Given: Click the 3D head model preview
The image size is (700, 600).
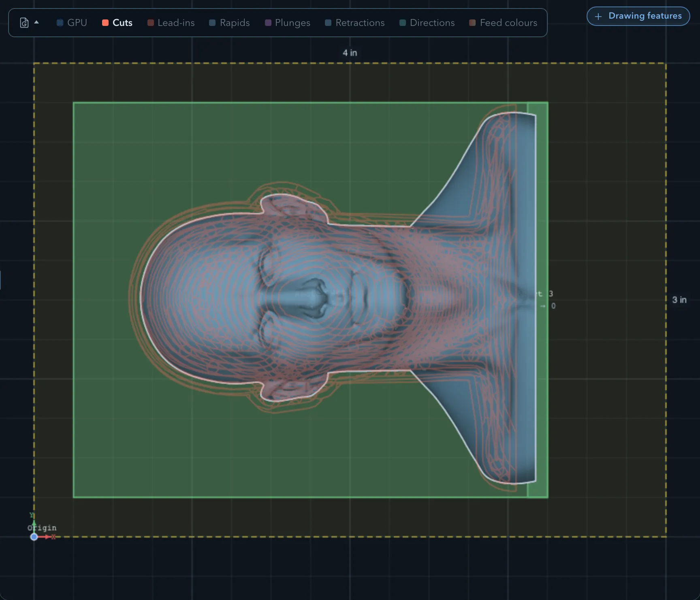Looking at the screenshot, I should pyautogui.click(x=338, y=298).
